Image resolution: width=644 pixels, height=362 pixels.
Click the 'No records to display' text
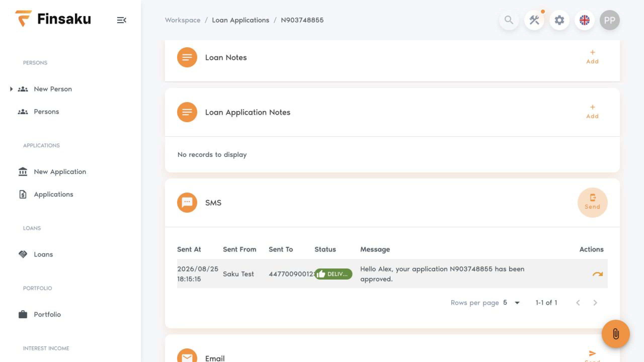[212, 155]
